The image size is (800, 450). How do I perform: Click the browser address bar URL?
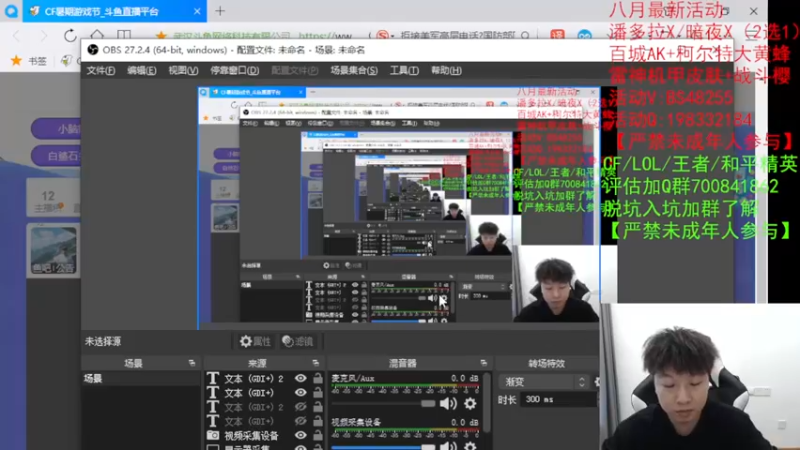[327, 36]
